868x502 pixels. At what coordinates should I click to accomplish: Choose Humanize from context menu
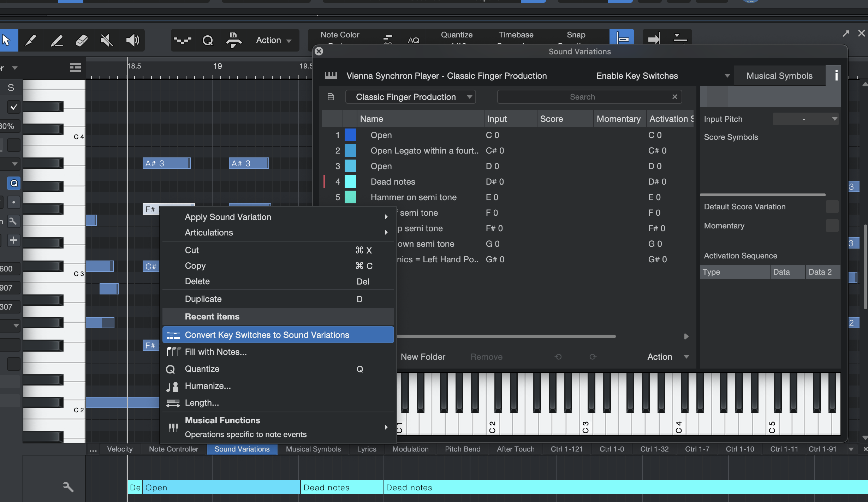pos(278,386)
